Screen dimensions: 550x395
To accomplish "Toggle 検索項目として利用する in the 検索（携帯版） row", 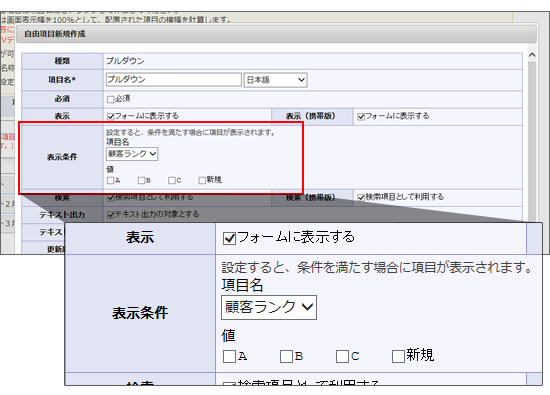I will pos(361,197).
